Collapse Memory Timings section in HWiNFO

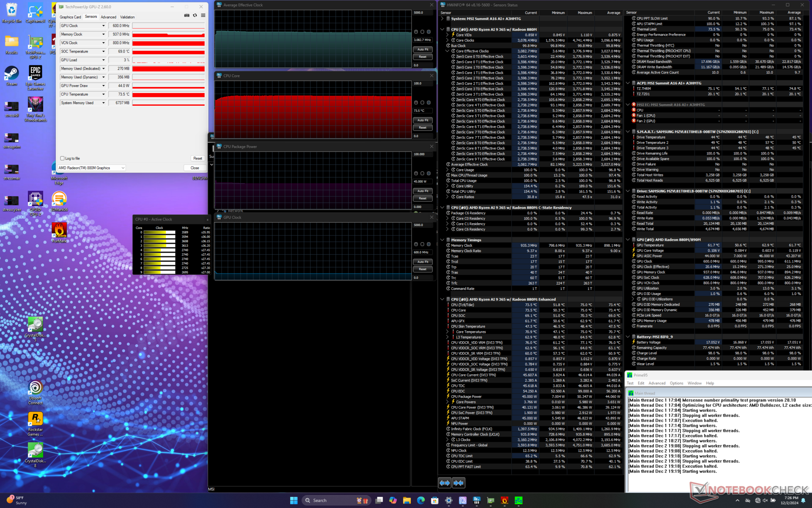click(x=442, y=240)
